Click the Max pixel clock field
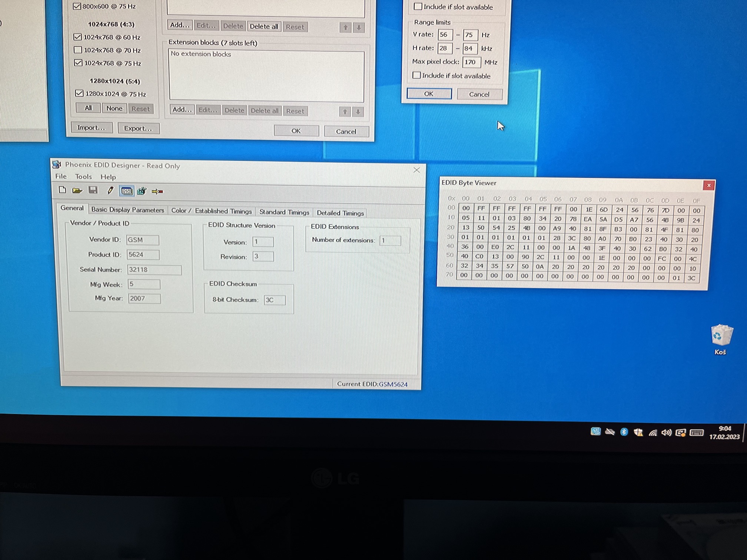Screen dimensions: 747x560 [x=471, y=62]
